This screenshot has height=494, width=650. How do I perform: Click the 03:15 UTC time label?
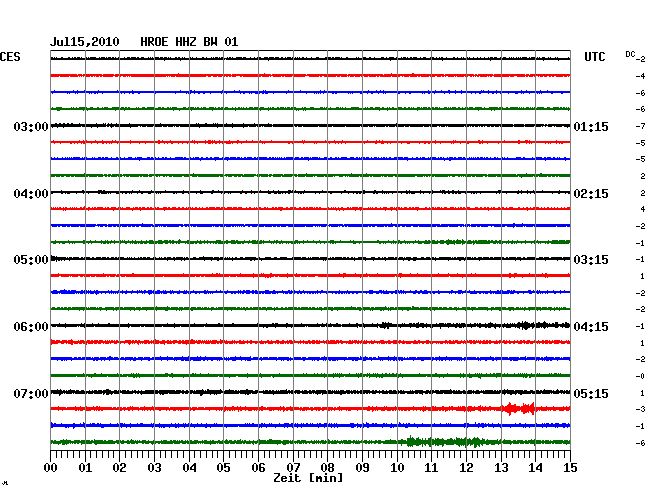coord(591,260)
